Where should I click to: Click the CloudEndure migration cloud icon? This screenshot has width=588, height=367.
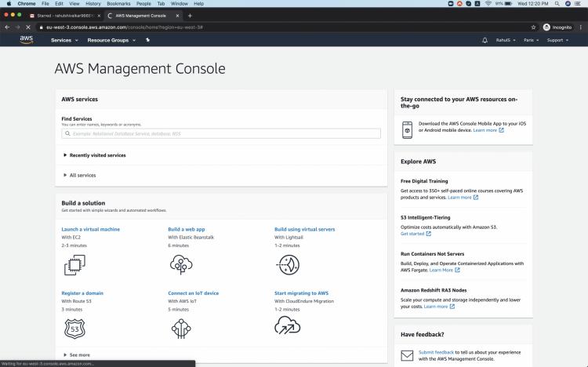[x=287, y=325]
